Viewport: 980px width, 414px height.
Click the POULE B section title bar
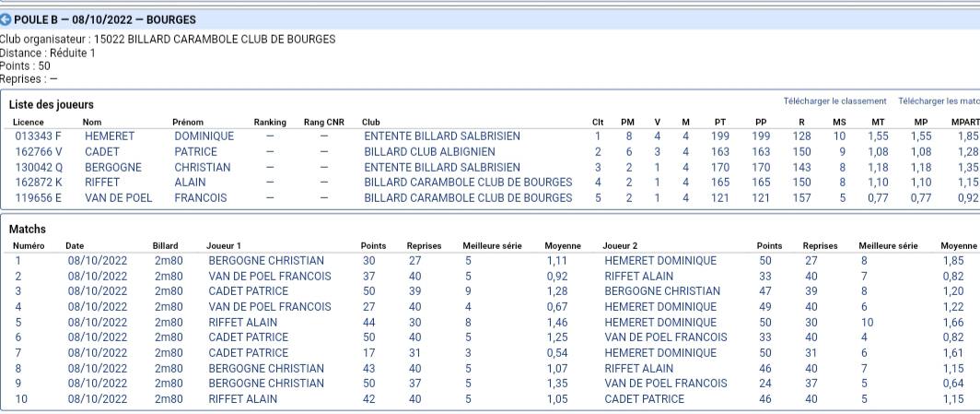[x=490, y=20]
